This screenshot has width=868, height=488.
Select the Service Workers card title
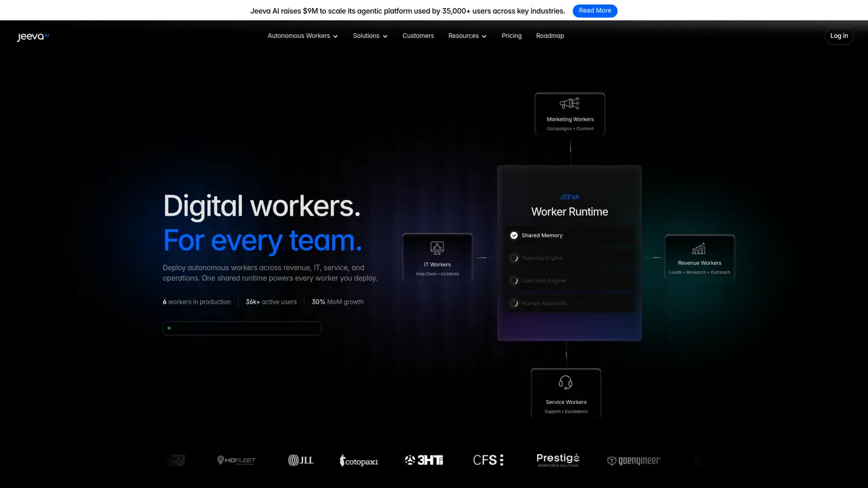coord(566,402)
